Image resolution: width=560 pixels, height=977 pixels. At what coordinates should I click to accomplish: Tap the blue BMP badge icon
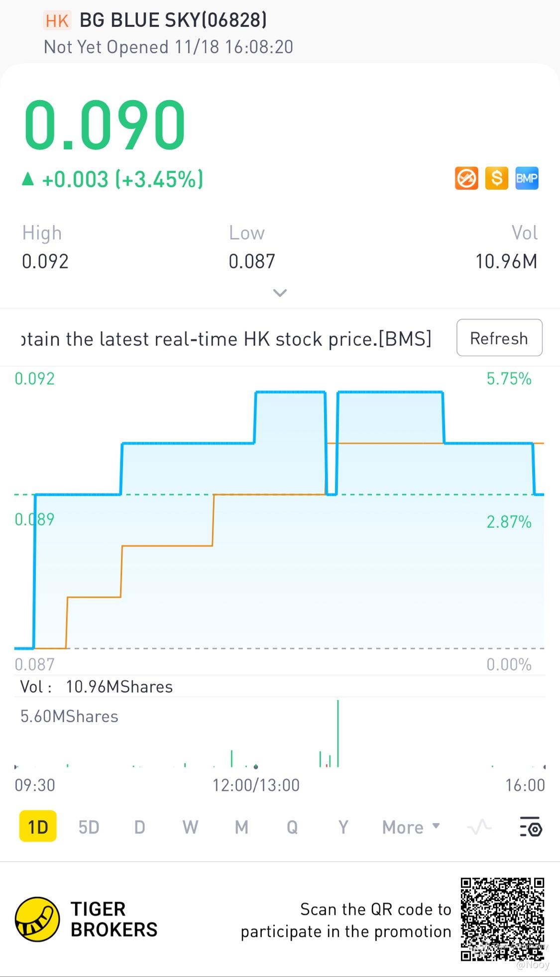pos(527,178)
